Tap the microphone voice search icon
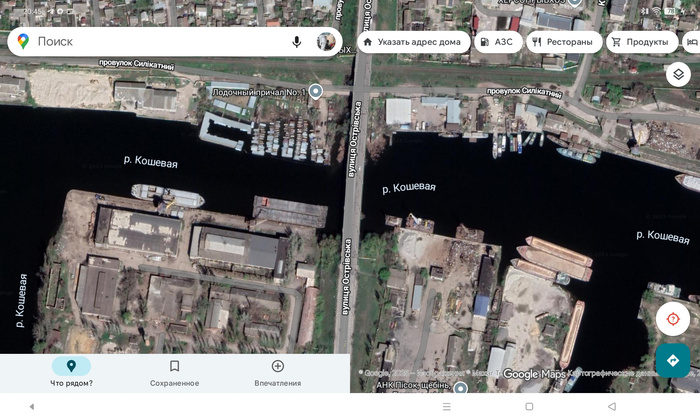700x420 pixels. [297, 42]
